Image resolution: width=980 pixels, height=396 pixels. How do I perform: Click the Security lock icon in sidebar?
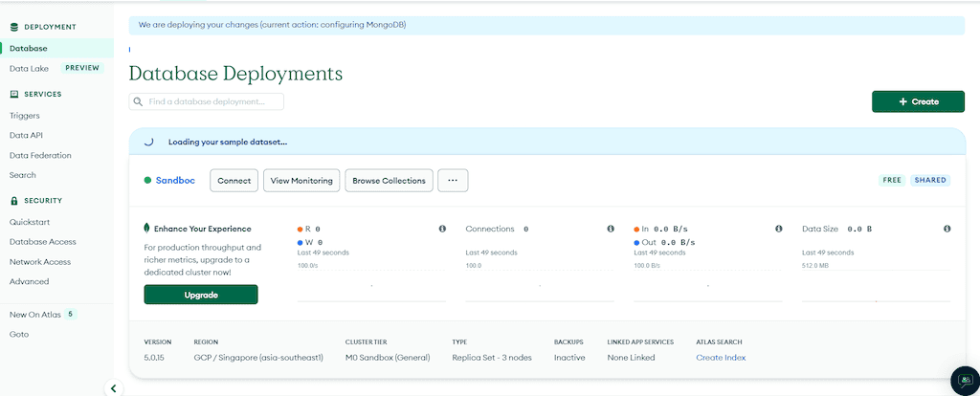pyautogui.click(x=14, y=201)
